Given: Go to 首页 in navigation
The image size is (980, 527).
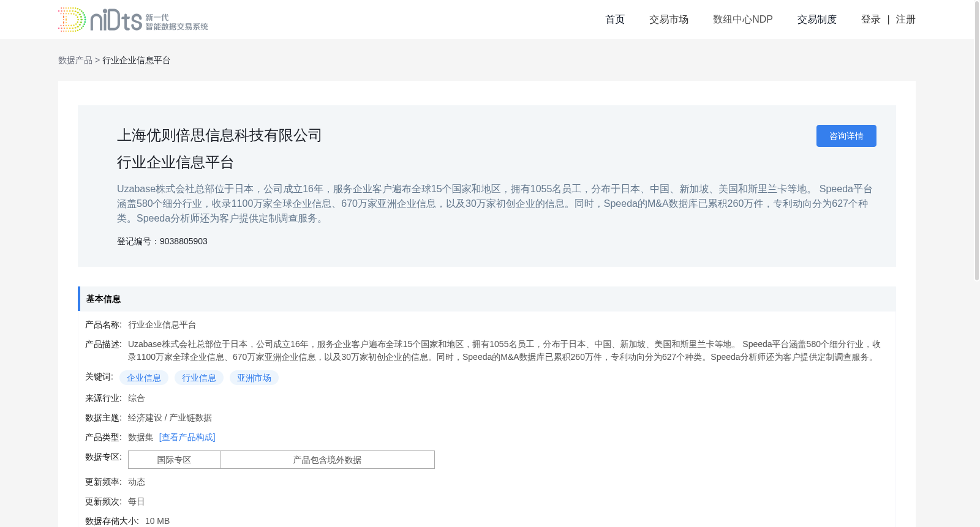Looking at the screenshot, I should [x=615, y=20].
